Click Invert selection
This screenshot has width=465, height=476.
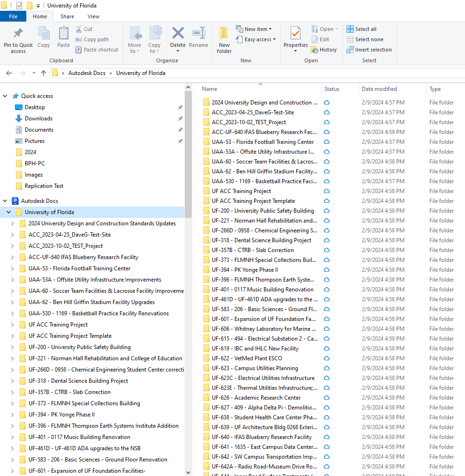tap(369, 50)
